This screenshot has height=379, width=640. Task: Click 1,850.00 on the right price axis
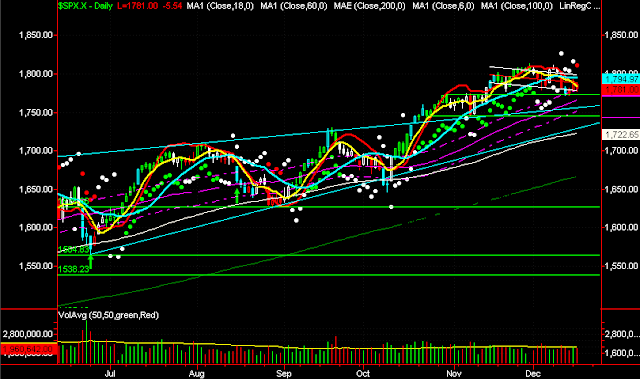coord(622,35)
